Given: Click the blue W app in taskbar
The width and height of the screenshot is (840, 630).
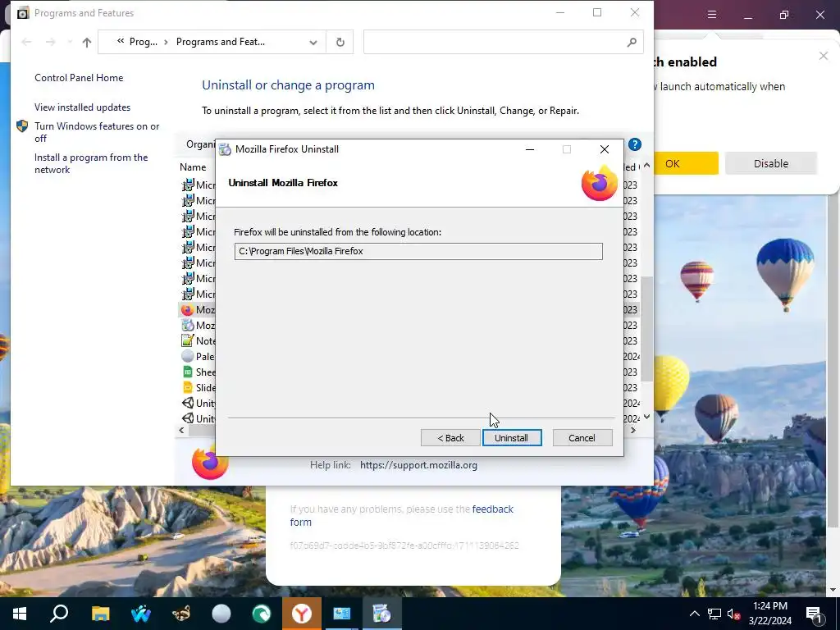Looking at the screenshot, I should [140, 614].
